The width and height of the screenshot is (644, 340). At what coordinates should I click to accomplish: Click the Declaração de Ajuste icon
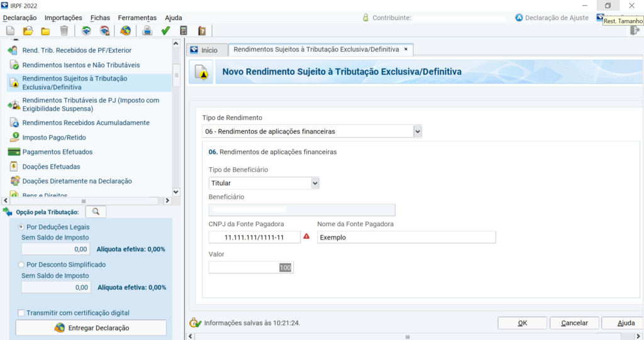pos(519,18)
